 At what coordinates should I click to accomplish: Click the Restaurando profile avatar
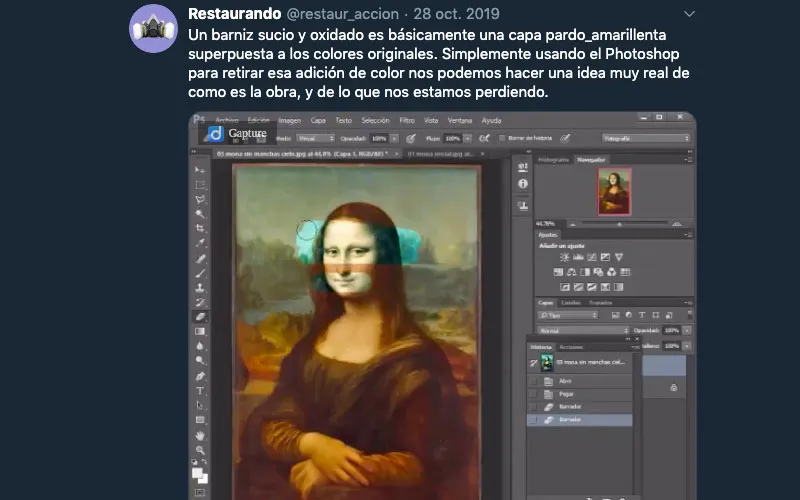(154, 29)
